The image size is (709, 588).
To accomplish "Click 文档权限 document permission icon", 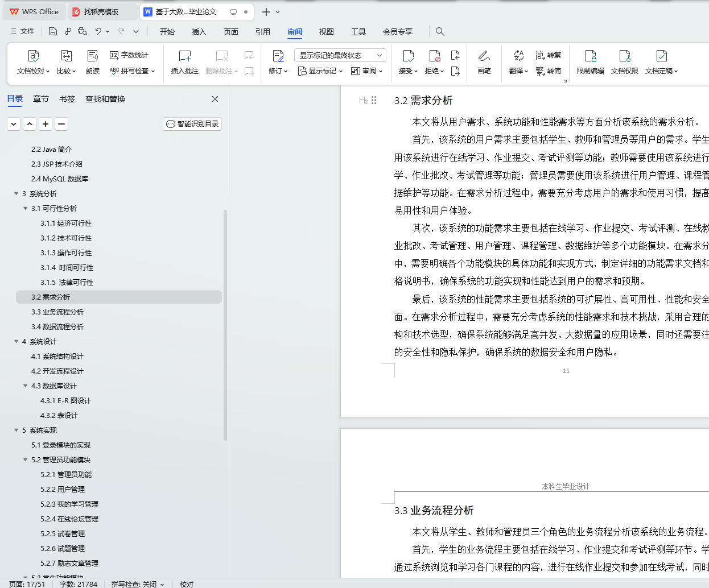I will pyautogui.click(x=625, y=56).
